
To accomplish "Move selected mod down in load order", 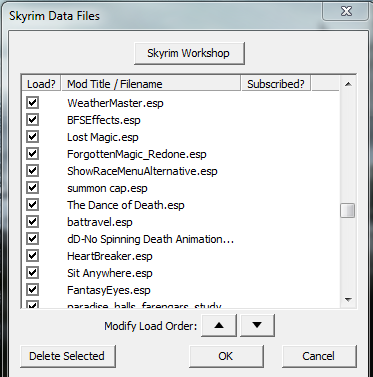I will click(x=257, y=325).
